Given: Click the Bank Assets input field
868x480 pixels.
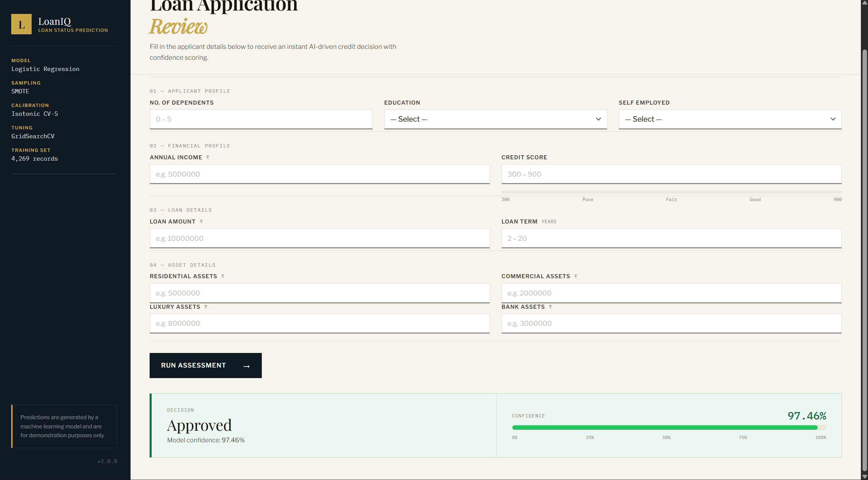Looking at the screenshot, I should pos(671,323).
